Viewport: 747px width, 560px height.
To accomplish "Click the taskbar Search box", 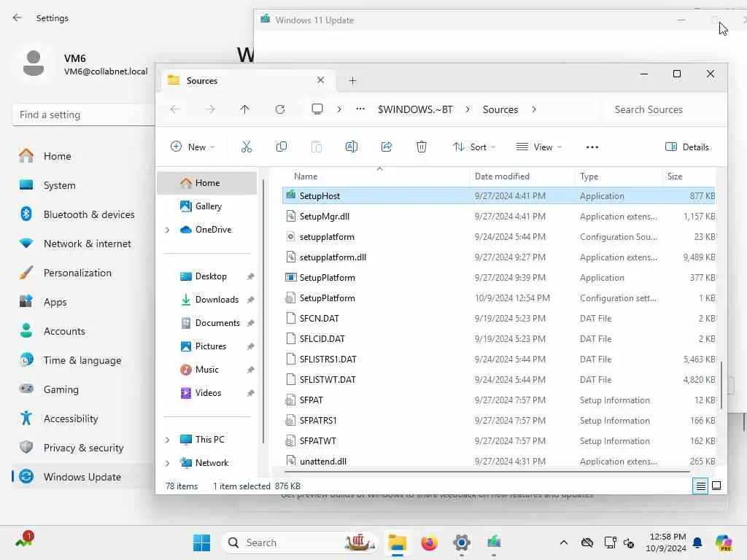I will (300, 542).
